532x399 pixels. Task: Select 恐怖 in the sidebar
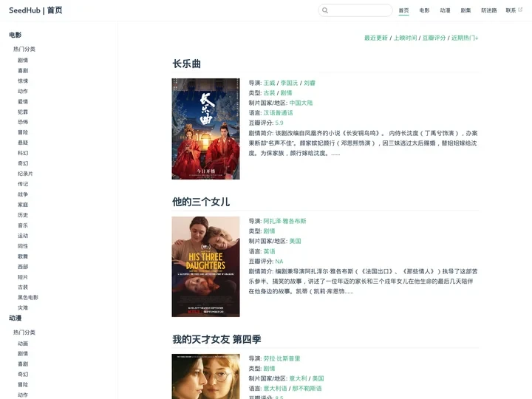click(23, 122)
